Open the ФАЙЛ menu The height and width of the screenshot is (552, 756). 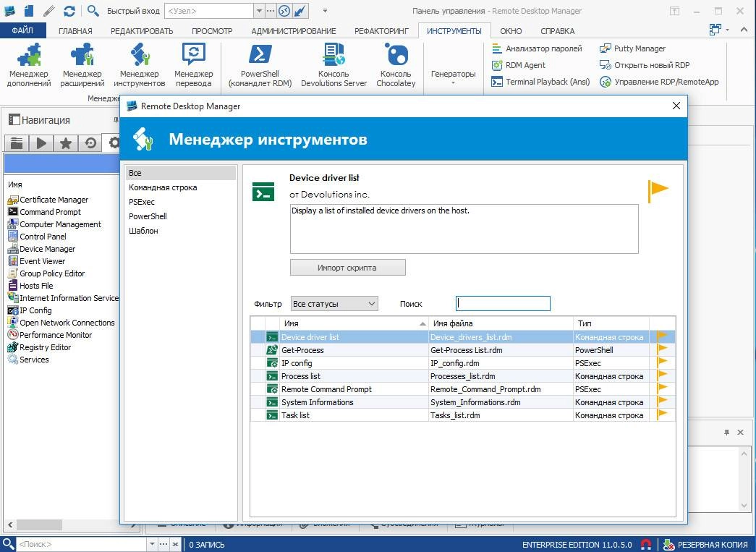(x=22, y=31)
